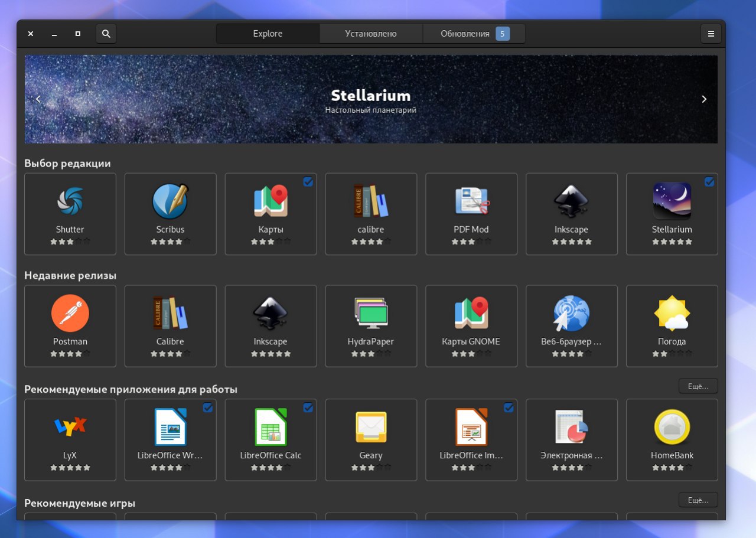Click the Postman star rating
Screen dimensions: 756x538
[x=70, y=354]
